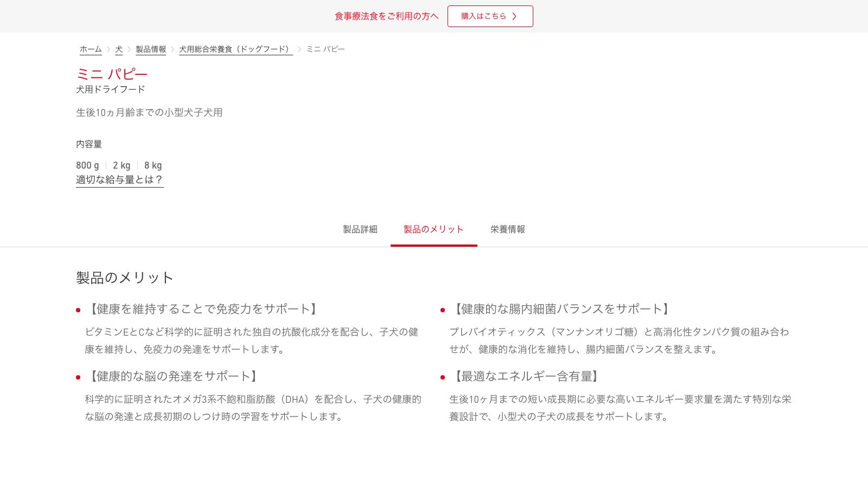868x488 pixels.
Task: Click 食事療法食をご利用の方へ banner text
Action: [x=386, y=16]
